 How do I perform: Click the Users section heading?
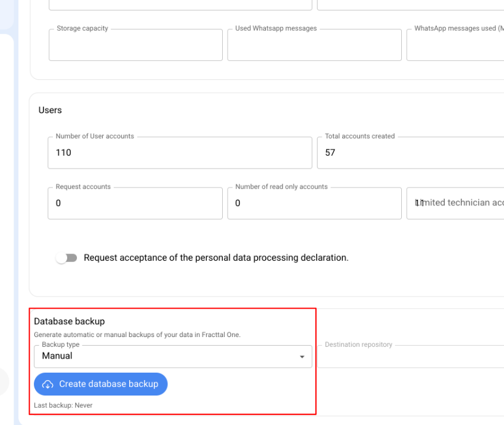(50, 110)
